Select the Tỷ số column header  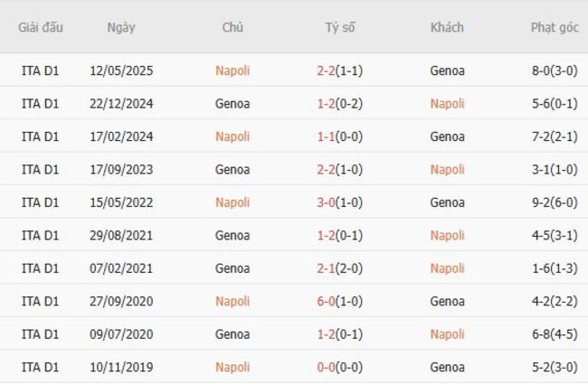tap(340, 27)
